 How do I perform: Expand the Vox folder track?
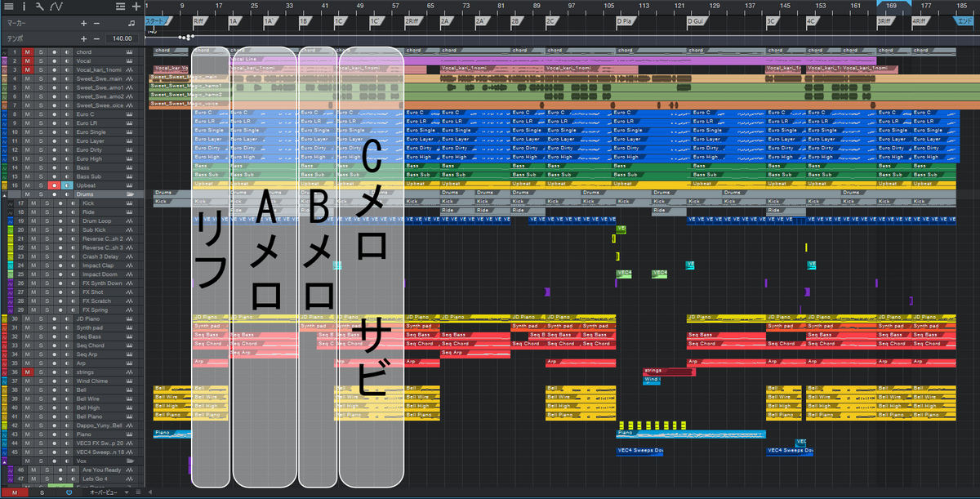coord(4,461)
